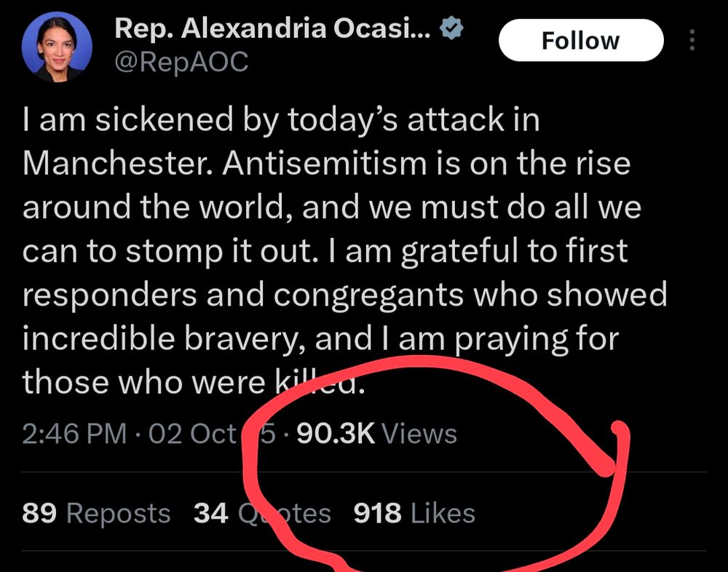Open the three-dot more options menu
Image resolution: width=728 pixels, height=572 pixels.
click(692, 41)
